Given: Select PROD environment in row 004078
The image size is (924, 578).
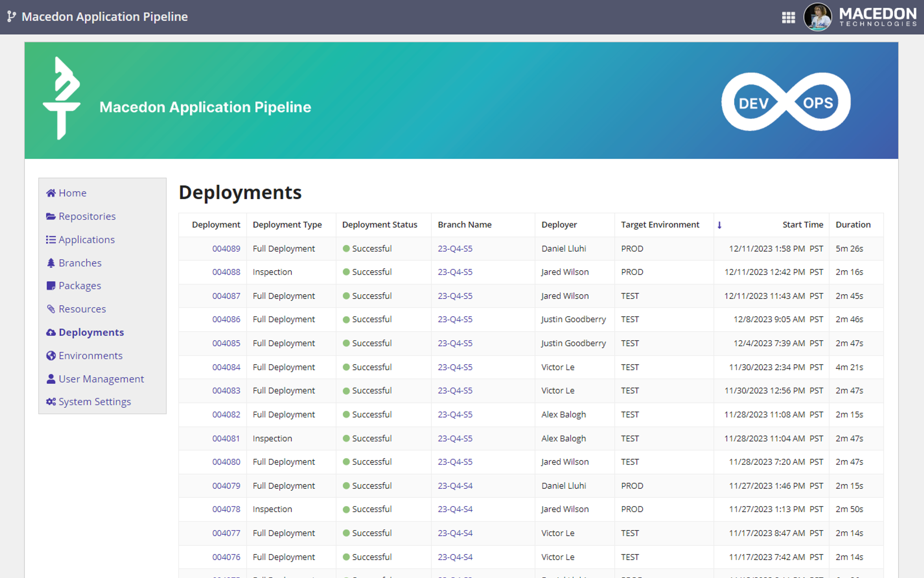Looking at the screenshot, I should tap(632, 510).
